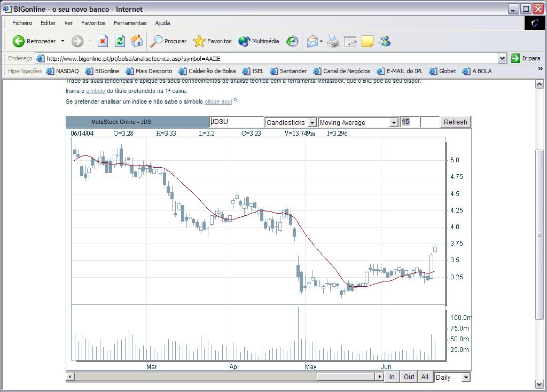
Task: Open the NASDAQ bookmark link
Action: tap(62, 71)
